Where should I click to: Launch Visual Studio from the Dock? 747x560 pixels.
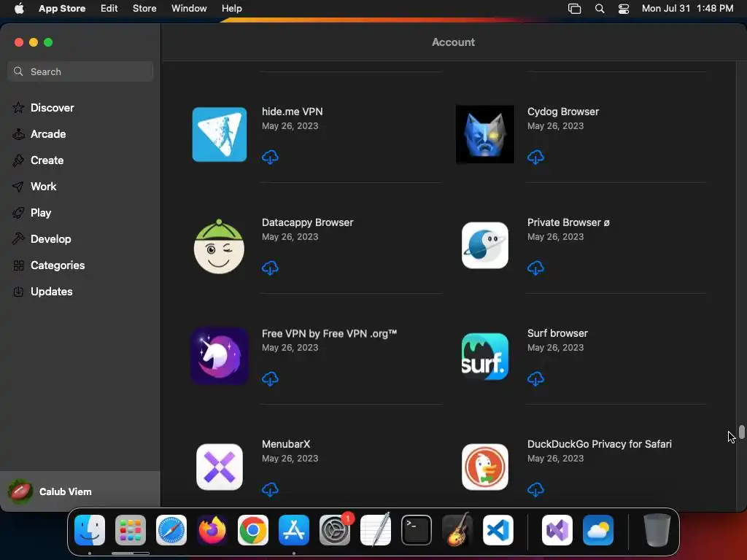coord(557,530)
